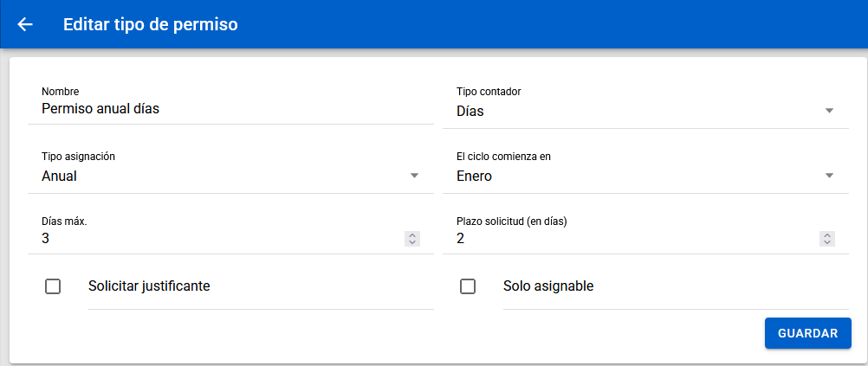Expand the Tipo asignación dropdown arrow
Screen dimensions: 868x366
pyautogui.click(x=413, y=176)
